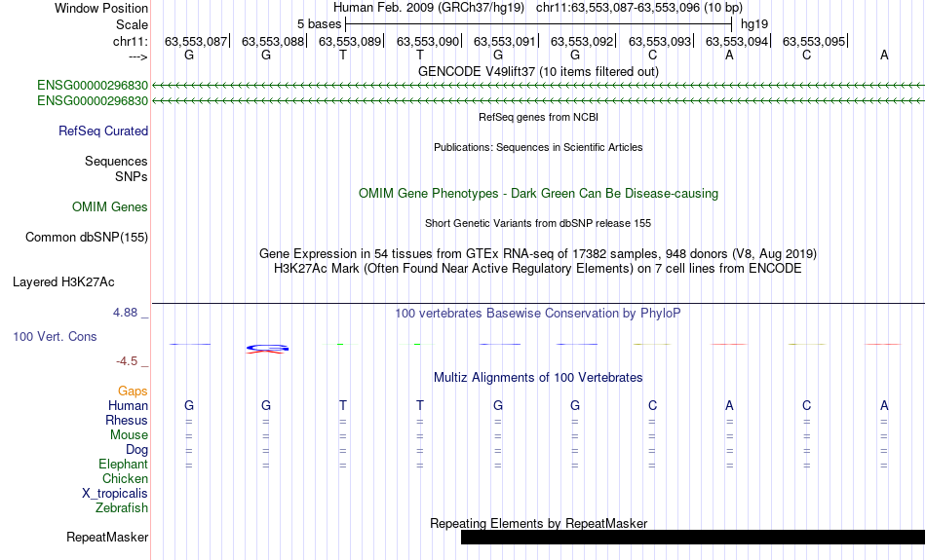Click the 100 Vert. Cons track label
The width and height of the screenshot is (926, 560).
pos(55,336)
